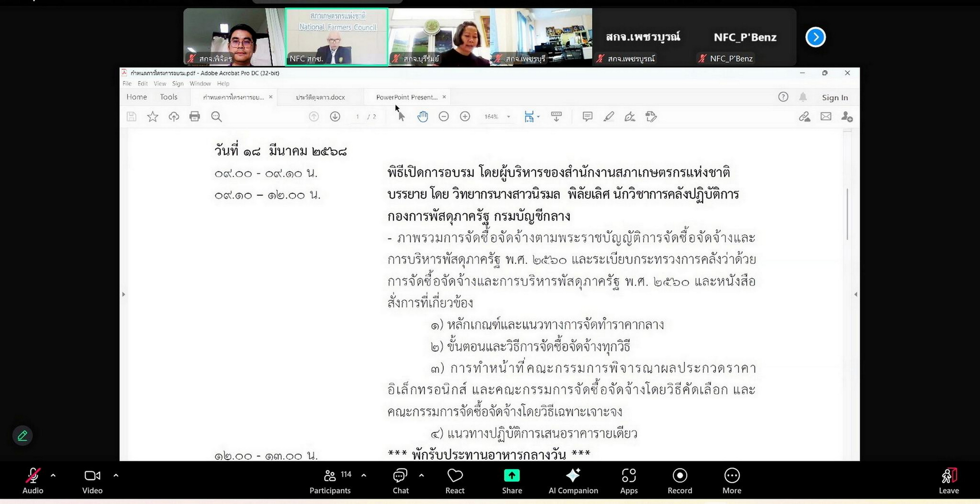Expand the Chat options caret
This screenshot has width=980, height=504.
(421, 475)
